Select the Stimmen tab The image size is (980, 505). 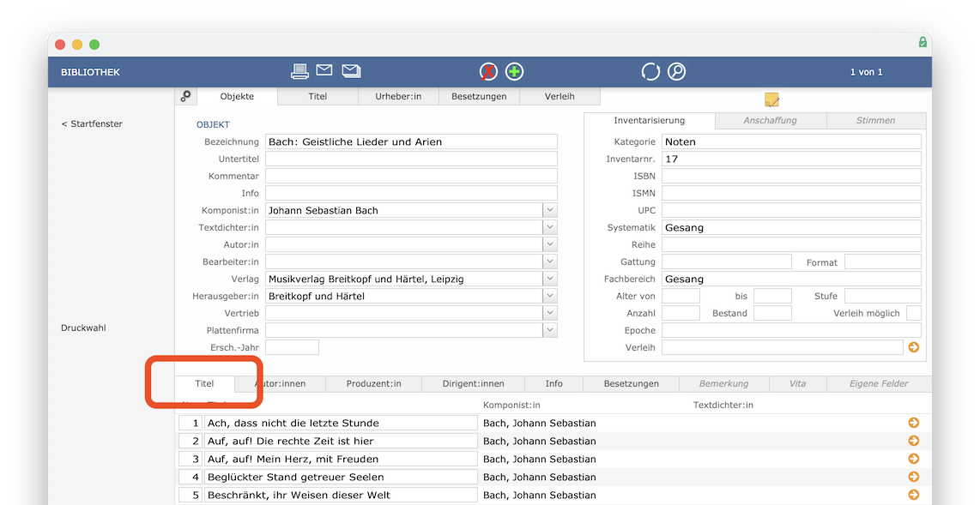pos(875,121)
